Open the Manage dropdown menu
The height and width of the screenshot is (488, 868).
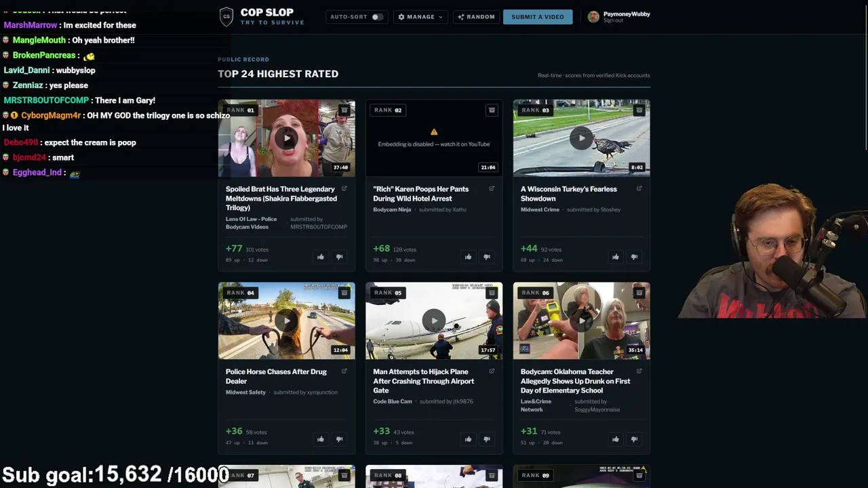click(420, 17)
